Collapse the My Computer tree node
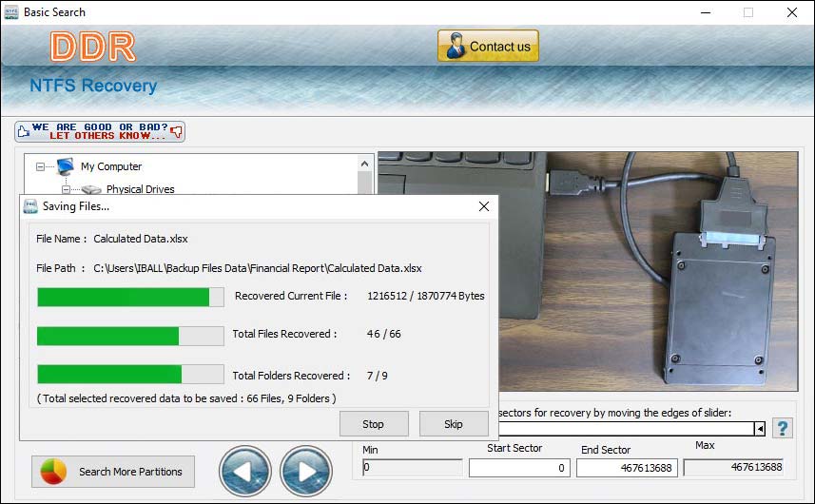The image size is (815, 504). click(x=40, y=166)
